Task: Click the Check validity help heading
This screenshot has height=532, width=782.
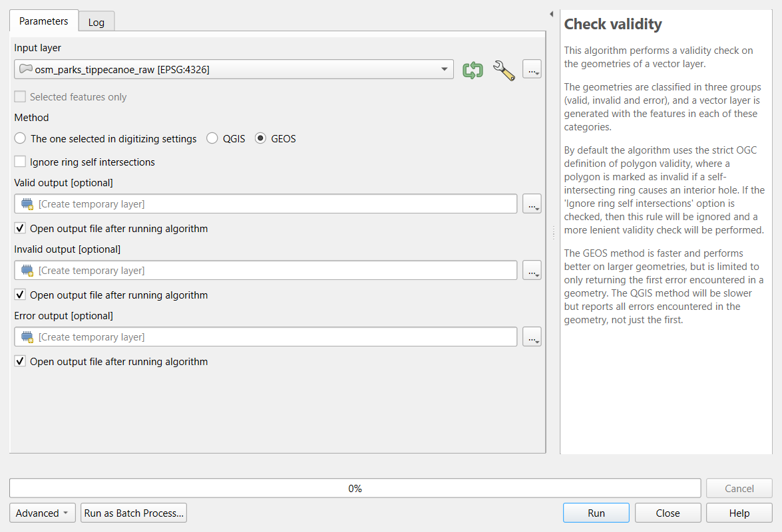Action: click(613, 24)
